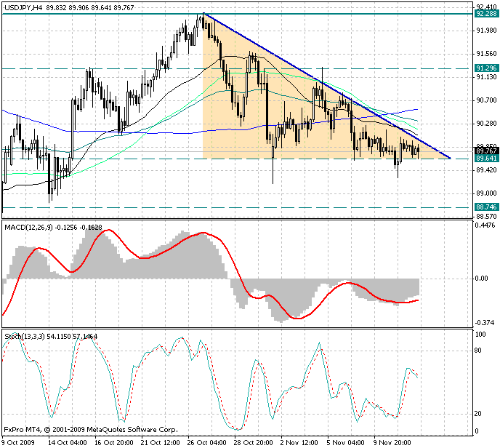500x448 pixels.
Task: Select the 88.746 price level tag
Action: 486,207
